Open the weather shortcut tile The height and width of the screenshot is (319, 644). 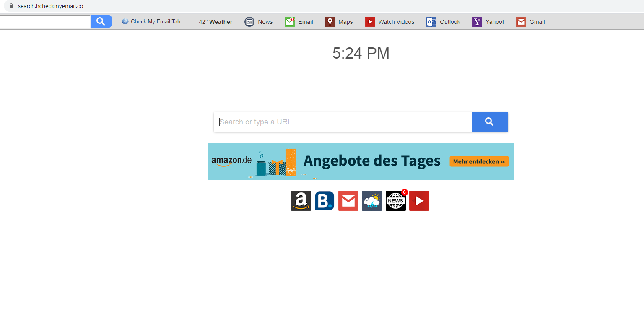click(372, 201)
